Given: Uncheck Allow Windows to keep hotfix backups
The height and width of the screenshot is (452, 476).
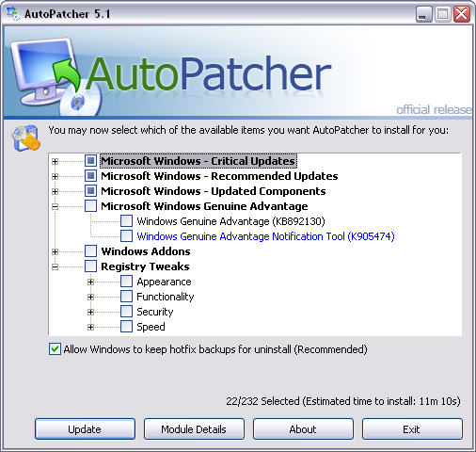Looking at the screenshot, I should pos(55,349).
